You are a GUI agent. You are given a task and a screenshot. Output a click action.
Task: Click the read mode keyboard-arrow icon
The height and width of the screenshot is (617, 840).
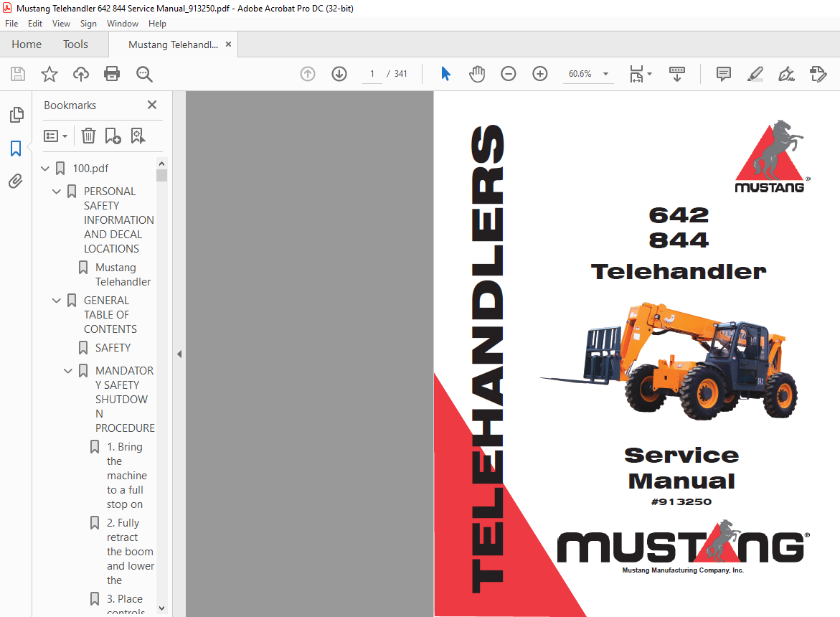[x=677, y=74]
